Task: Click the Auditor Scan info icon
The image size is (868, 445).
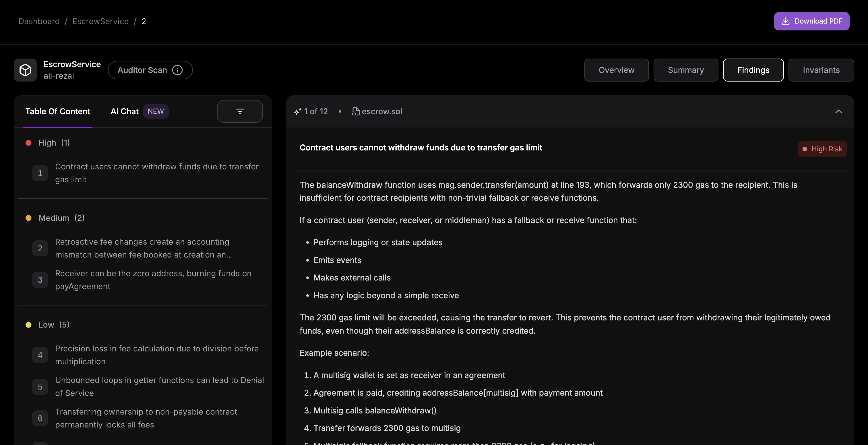Action: (x=177, y=70)
